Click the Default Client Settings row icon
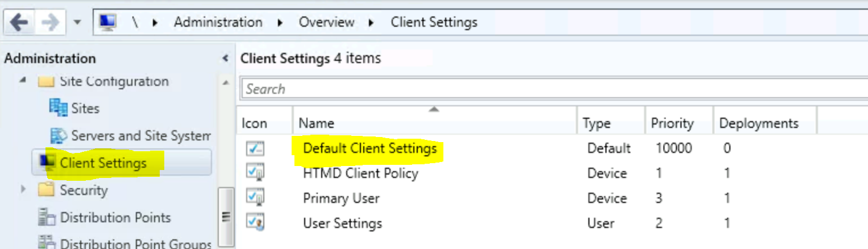Image resolution: width=868 pixels, height=249 pixels. click(x=255, y=148)
